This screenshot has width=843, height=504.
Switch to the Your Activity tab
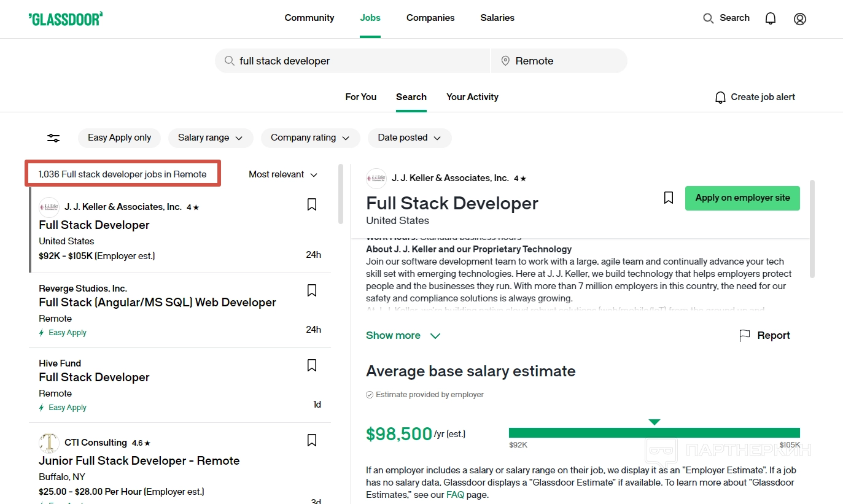pyautogui.click(x=472, y=97)
